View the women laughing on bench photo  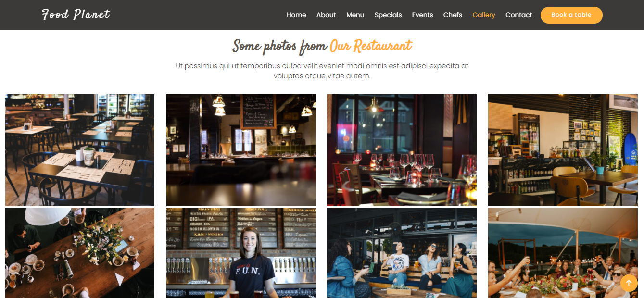(x=402, y=253)
